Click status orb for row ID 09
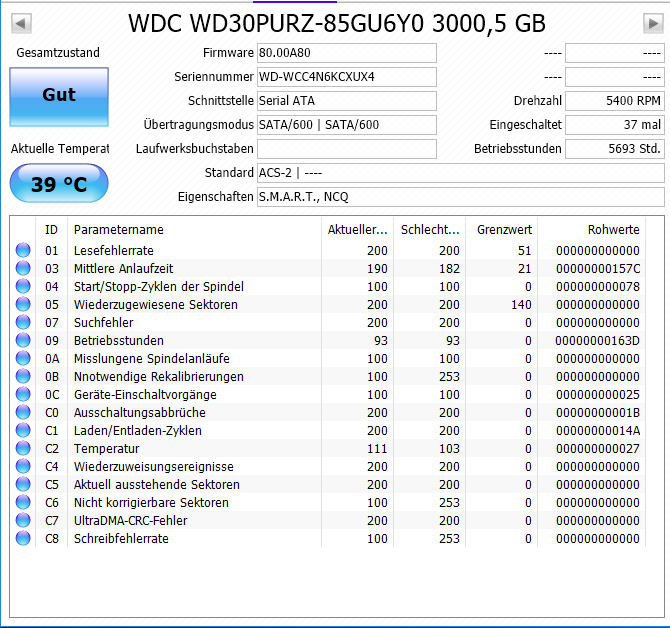This screenshot has width=670, height=628. pos(23,340)
